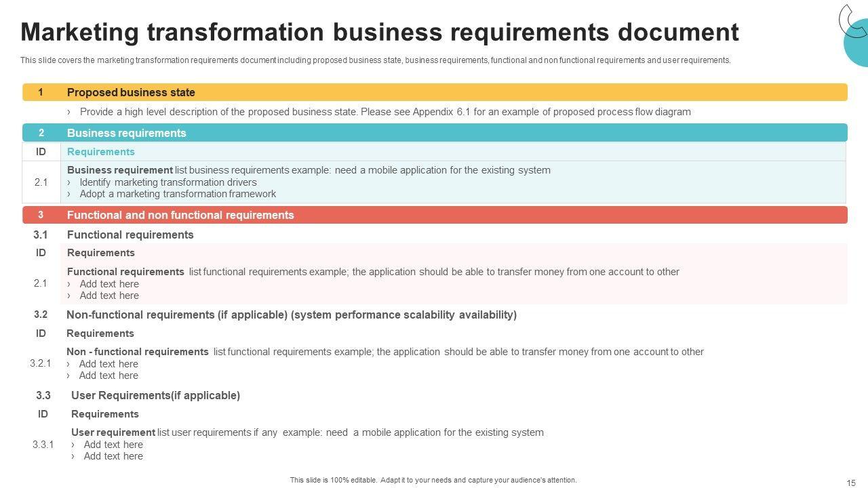Click the ID label under section 3.1
This screenshot has height=488, width=868.
[41, 253]
